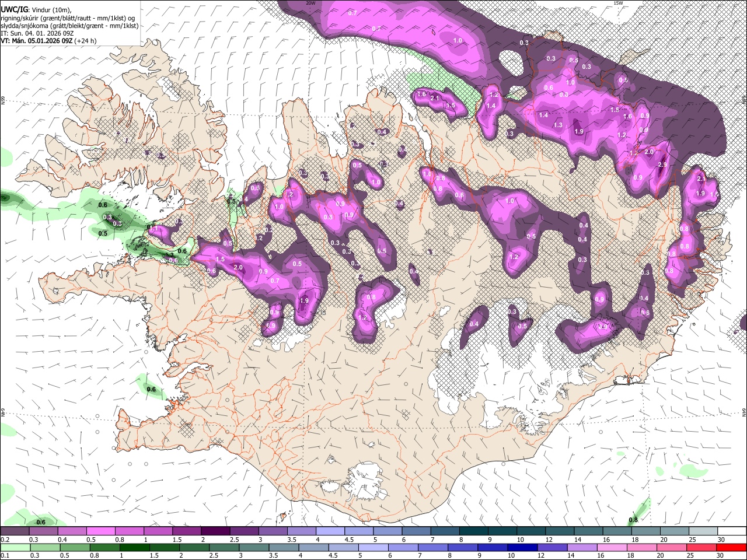The width and height of the screenshot is (747, 560).
Task: Pick the dark green swatch after 1 in rain scale
Action: tap(135, 548)
